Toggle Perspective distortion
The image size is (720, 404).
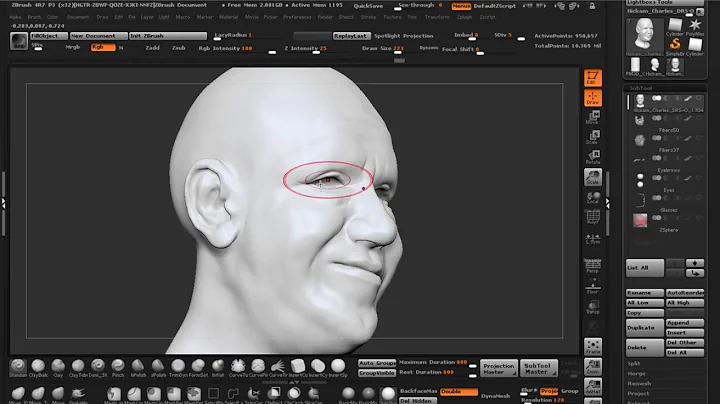point(593,266)
